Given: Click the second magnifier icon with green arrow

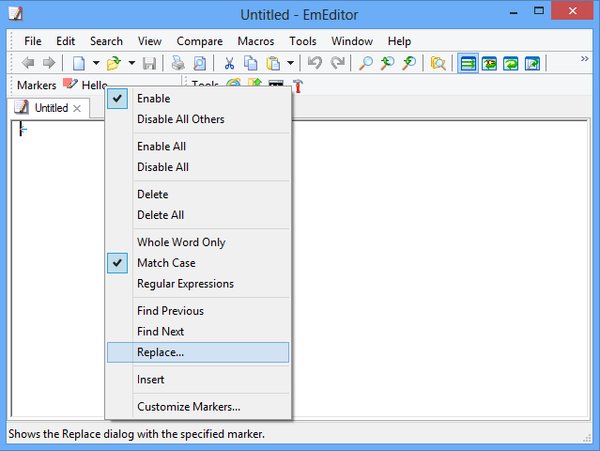Looking at the screenshot, I should point(387,63).
